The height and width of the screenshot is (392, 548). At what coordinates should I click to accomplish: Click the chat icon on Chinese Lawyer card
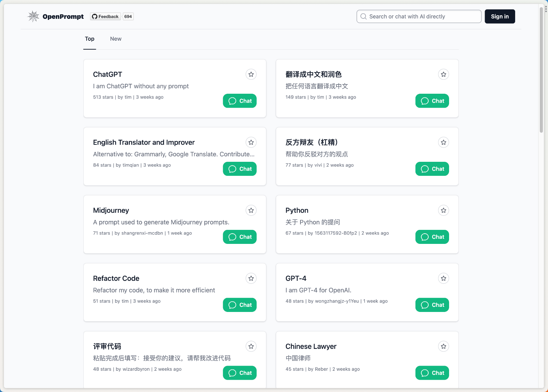click(425, 373)
